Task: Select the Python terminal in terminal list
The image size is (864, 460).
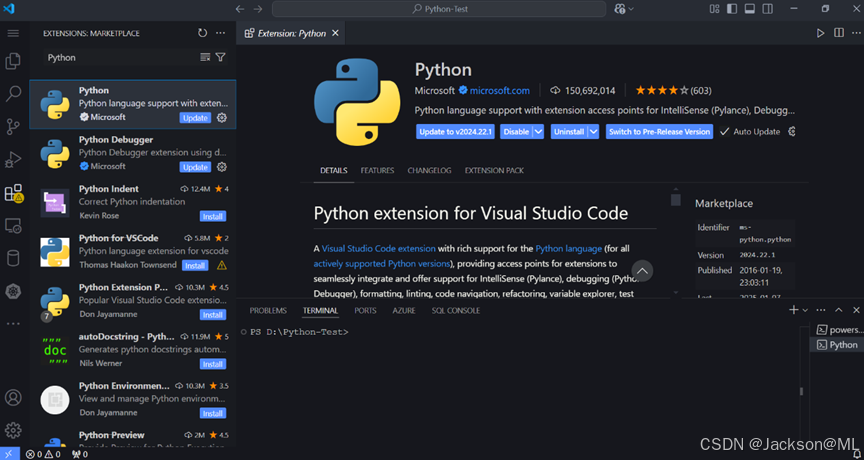Action: (x=837, y=345)
